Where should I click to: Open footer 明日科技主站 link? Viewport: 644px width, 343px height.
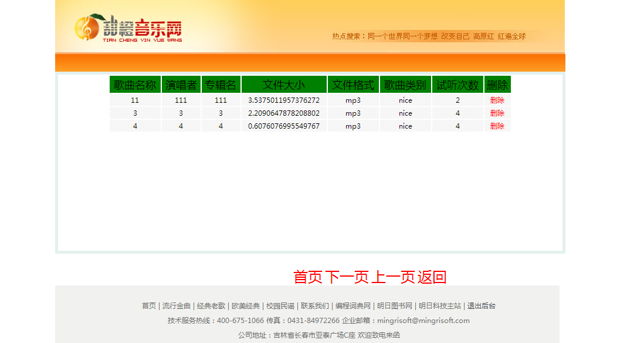pyautogui.click(x=439, y=305)
